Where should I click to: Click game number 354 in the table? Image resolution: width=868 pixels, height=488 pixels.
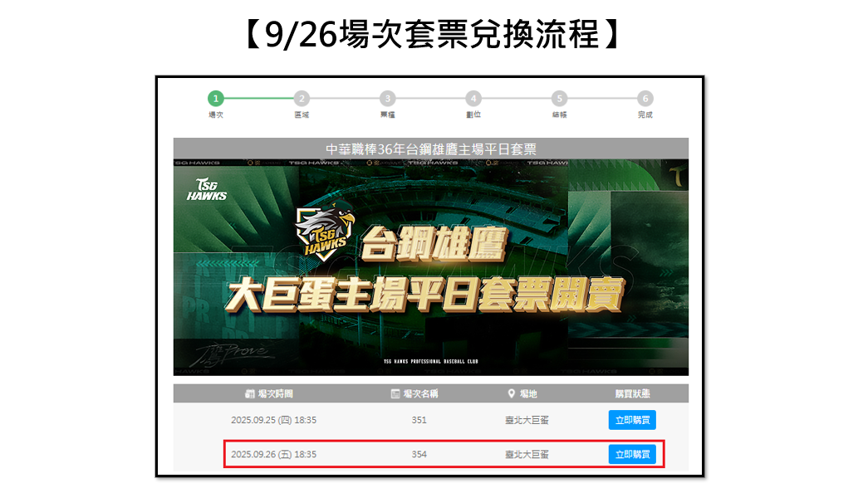(x=419, y=454)
